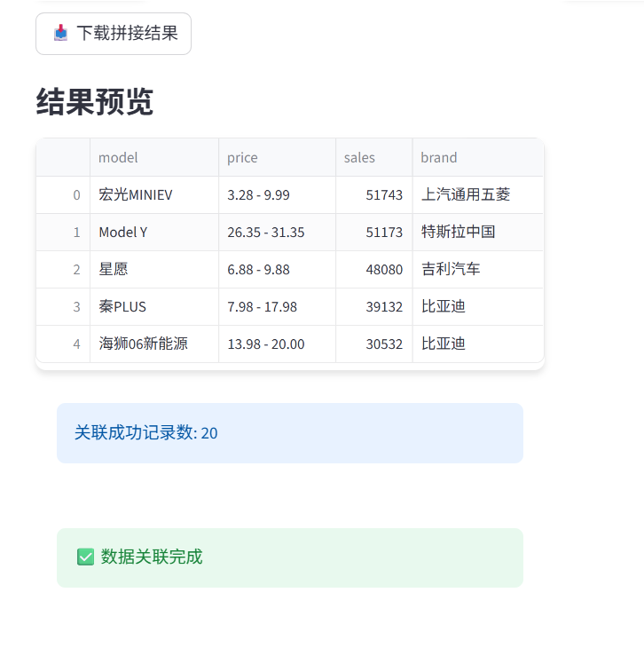Select the 宏光MINIEV model cell
This screenshot has height=648, width=644.
click(154, 195)
